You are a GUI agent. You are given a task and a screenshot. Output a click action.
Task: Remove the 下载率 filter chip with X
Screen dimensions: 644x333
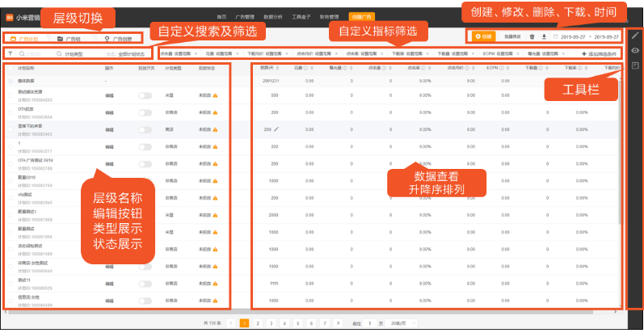(427, 53)
